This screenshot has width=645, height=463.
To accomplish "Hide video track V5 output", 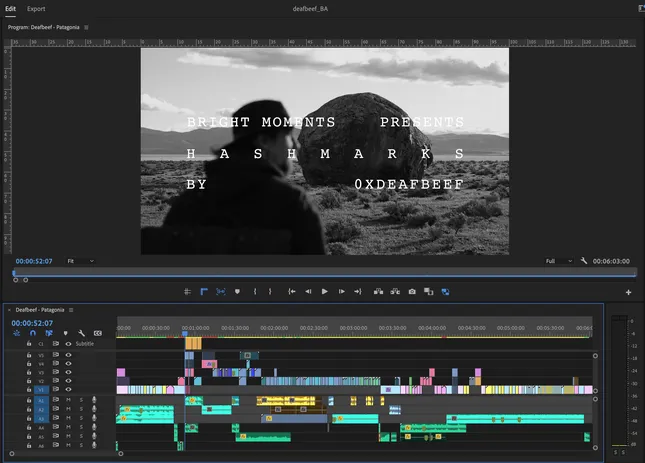I will tap(68, 355).
